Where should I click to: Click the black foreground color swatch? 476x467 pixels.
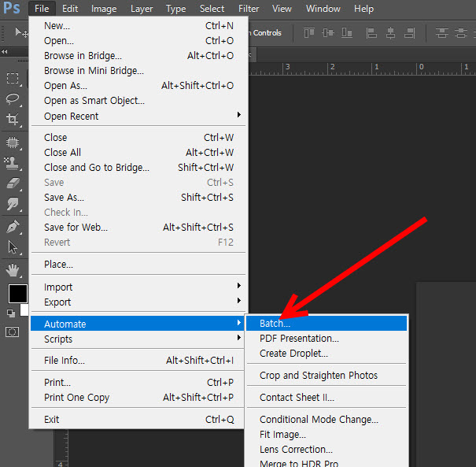click(18, 294)
